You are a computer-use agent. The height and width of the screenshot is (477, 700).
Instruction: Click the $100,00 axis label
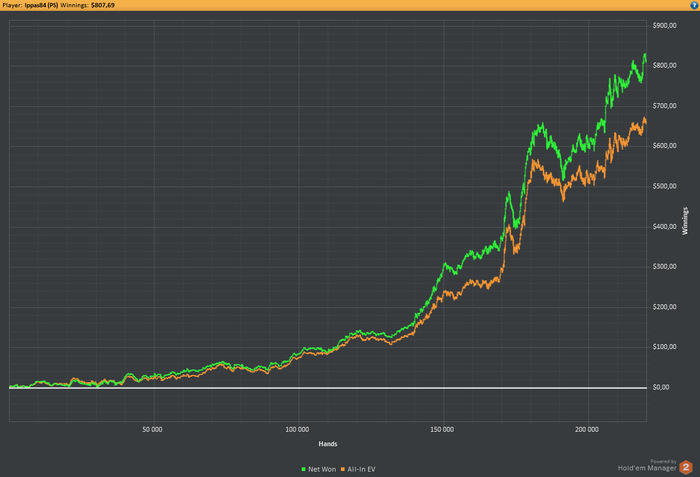(x=664, y=347)
